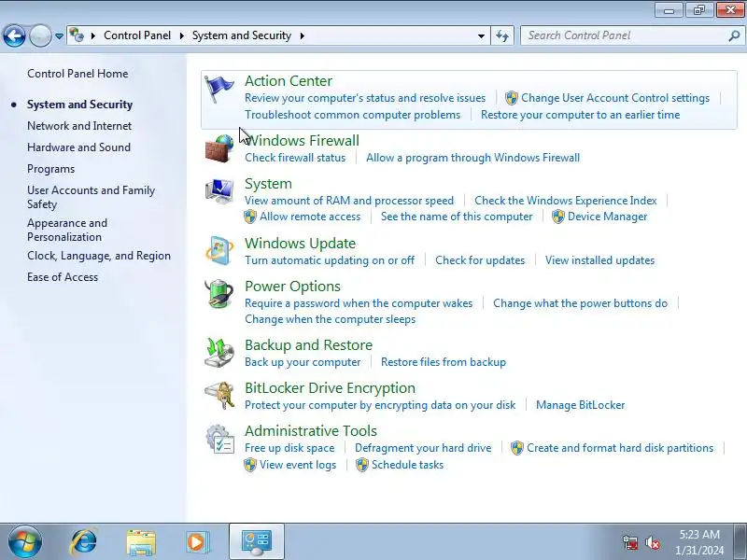
Task: Click the search magnifier icon
Action: point(734,35)
